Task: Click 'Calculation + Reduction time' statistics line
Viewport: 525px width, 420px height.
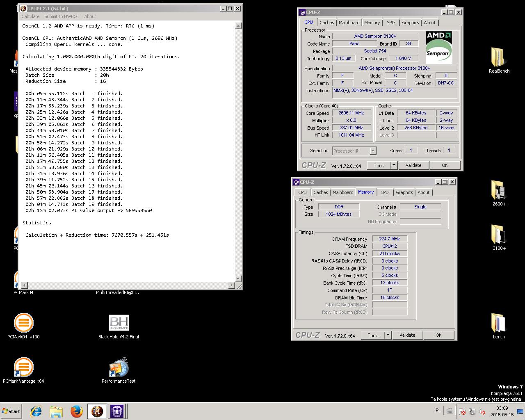Action: pos(97,235)
